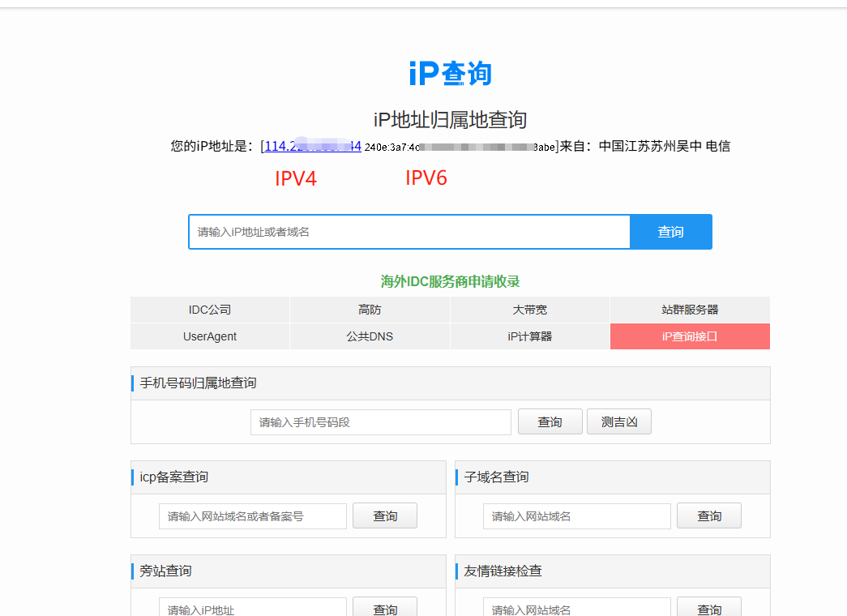Click 查询 in the 子域名查询 section
Image resolution: width=847 pixels, height=616 pixels.
click(x=708, y=515)
